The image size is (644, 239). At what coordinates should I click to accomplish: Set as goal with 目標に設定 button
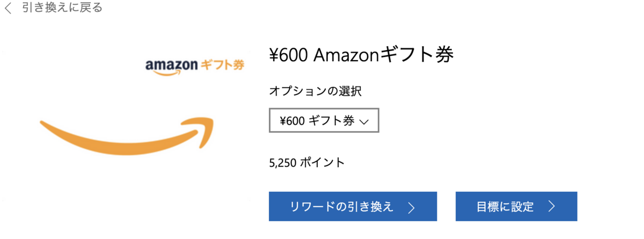tap(516, 206)
